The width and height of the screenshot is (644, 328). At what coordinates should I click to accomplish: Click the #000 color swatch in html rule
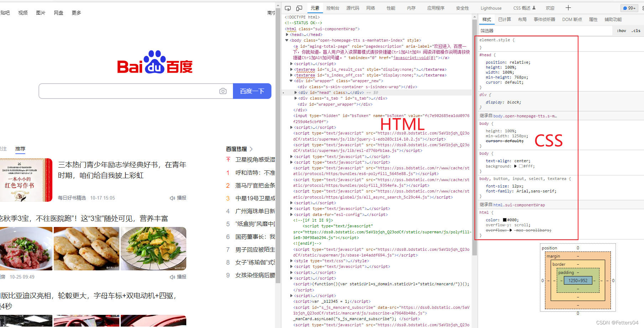pyautogui.click(x=505, y=220)
